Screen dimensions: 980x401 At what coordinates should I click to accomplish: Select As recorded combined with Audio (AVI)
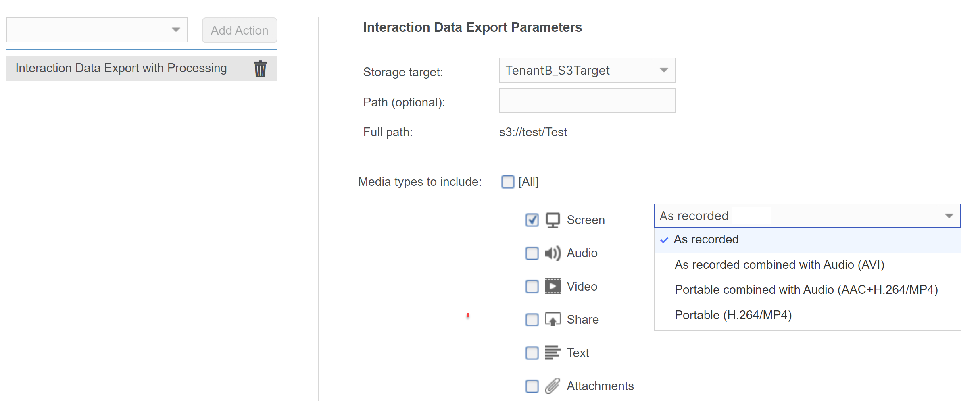[x=779, y=265]
